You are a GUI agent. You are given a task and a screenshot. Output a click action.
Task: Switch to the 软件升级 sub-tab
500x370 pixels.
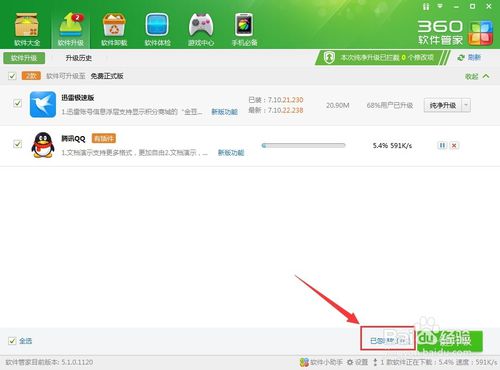(x=24, y=58)
